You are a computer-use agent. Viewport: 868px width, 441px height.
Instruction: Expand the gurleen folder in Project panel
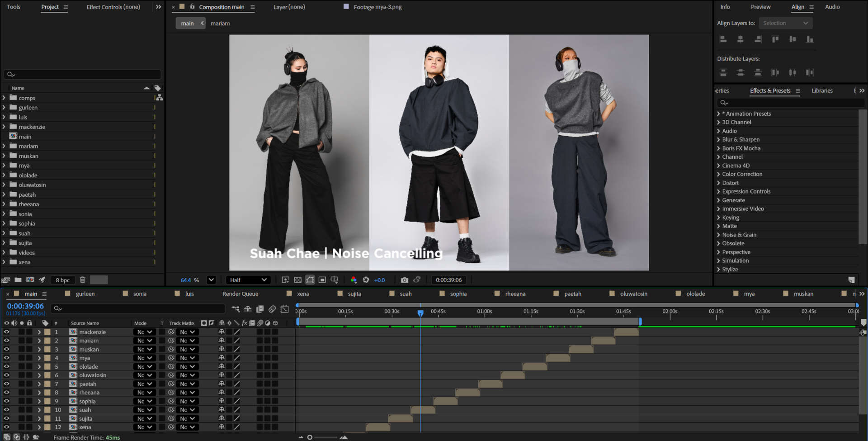point(4,107)
